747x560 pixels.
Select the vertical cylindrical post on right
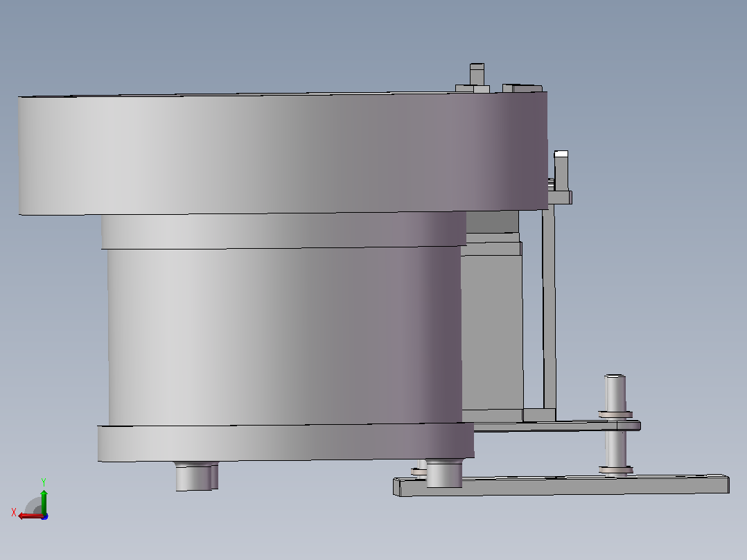pos(615,423)
